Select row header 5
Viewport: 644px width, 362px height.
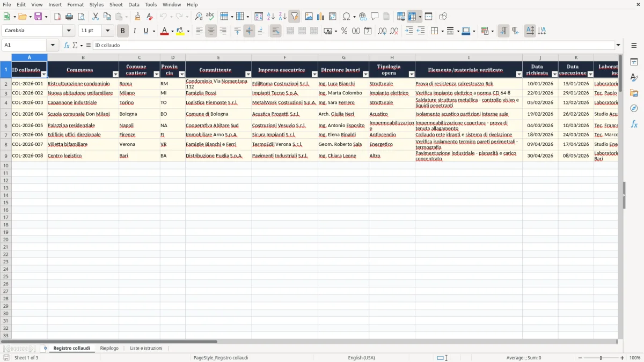(6, 114)
